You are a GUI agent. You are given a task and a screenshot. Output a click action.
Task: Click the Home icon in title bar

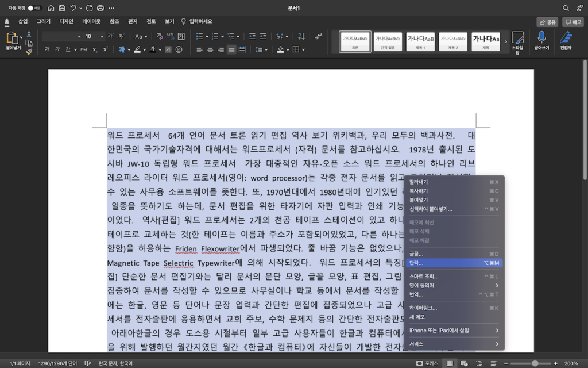point(51,8)
